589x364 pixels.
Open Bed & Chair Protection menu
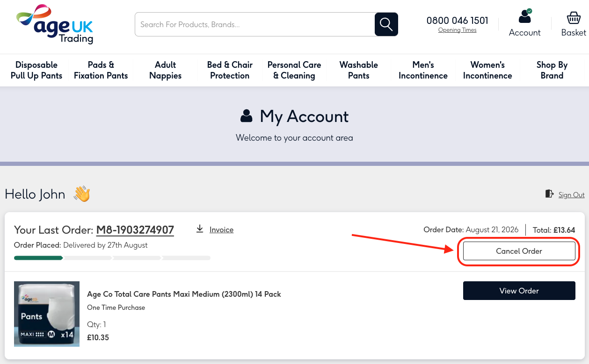[x=230, y=70]
